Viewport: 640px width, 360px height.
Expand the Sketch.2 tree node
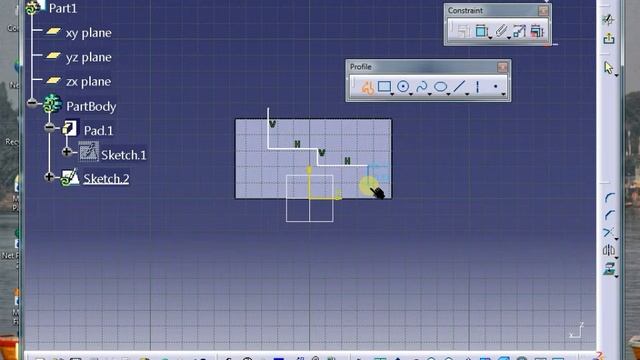pyautogui.click(x=49, y=177)
